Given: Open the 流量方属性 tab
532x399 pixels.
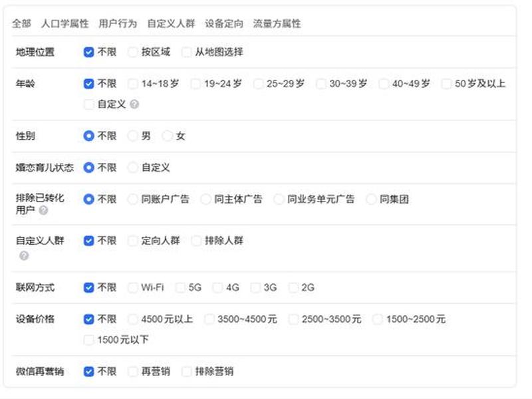Looking at the screenshot, I should coord(277,23).
